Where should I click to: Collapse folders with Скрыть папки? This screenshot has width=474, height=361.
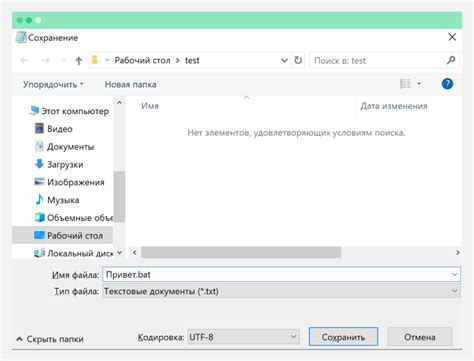pos(50,339)
